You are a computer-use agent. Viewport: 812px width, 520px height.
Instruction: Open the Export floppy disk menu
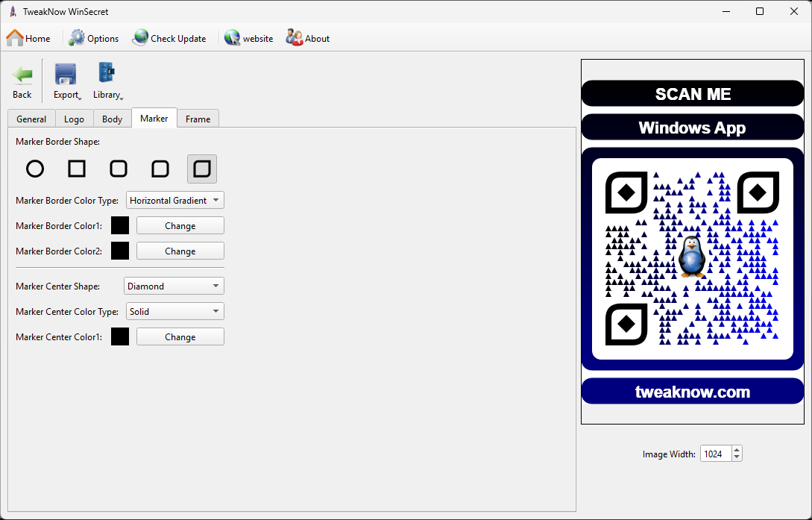coord(66,81)
